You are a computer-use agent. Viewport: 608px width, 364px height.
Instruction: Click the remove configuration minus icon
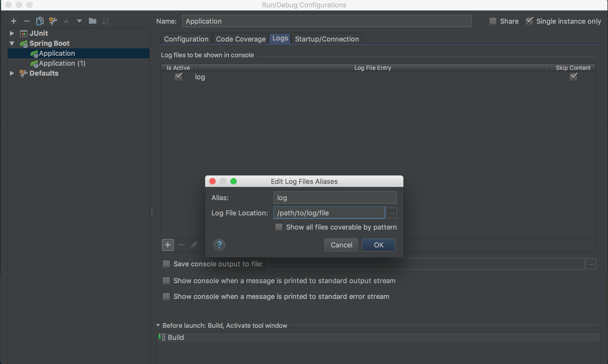point(27,21)
